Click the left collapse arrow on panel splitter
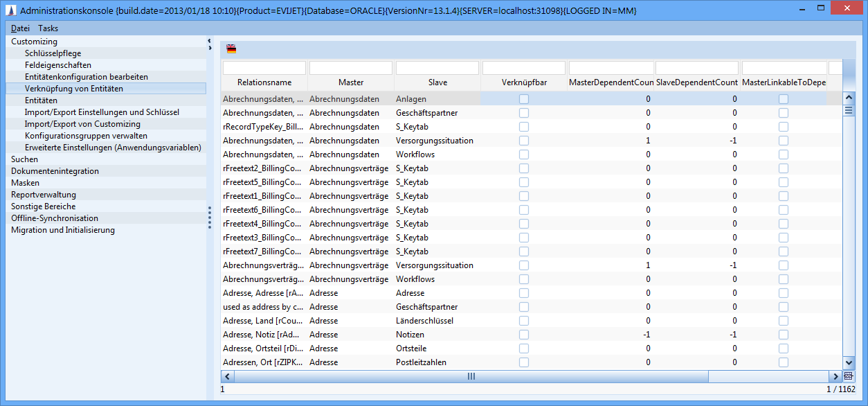Viewport: 868px width, 406px height. click(x=209, y=42)
